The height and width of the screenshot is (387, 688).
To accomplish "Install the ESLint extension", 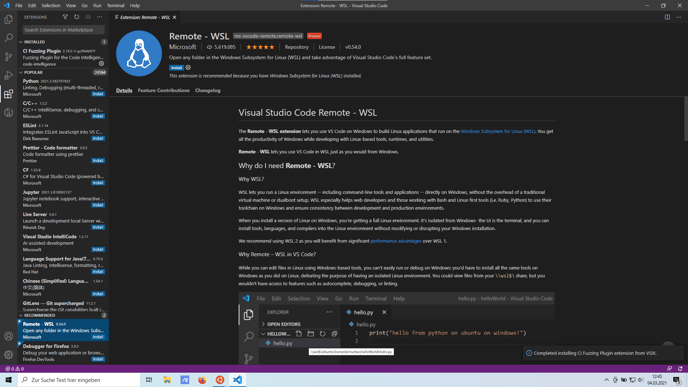I will click(98, 138).
